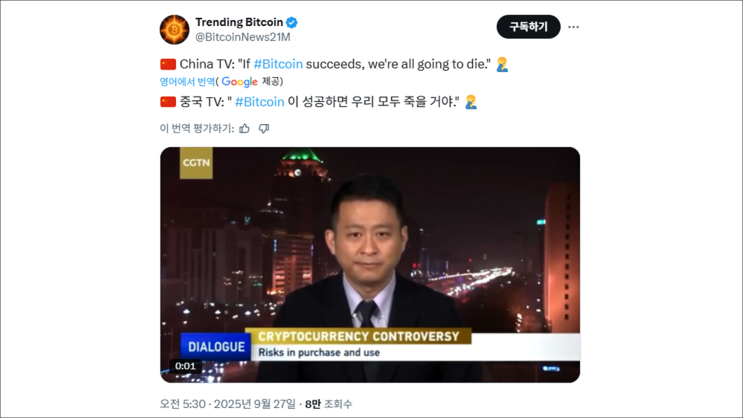Image resolution: width=743 pixels, height=418 pixels.
Task: Open the Trending Bitcoin profile avatar
Action: click(174, 29)
